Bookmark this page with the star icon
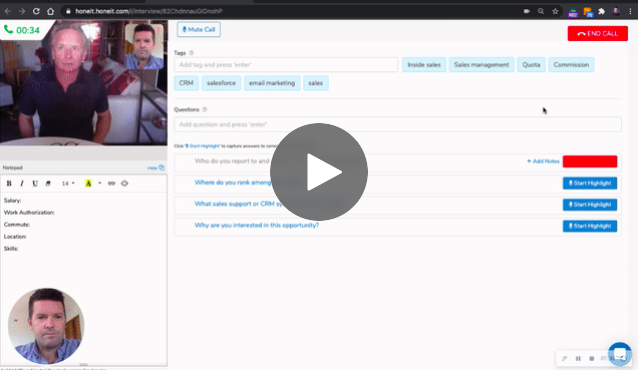Screen dimensions: 638x370 point(555,11)
